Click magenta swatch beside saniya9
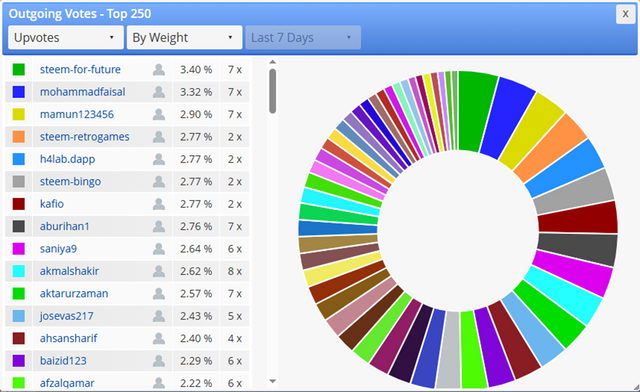Image resolution: width=640 pixels, height=392 pixels. (18, 249)
